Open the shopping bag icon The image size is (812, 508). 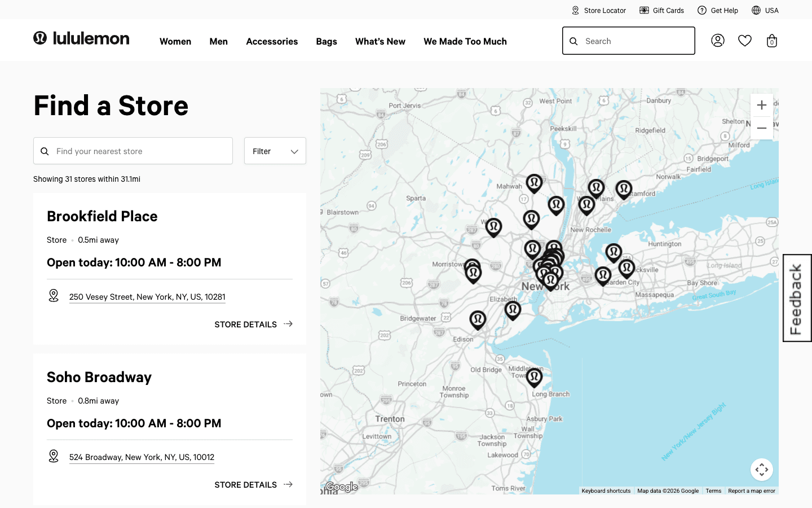771,40
